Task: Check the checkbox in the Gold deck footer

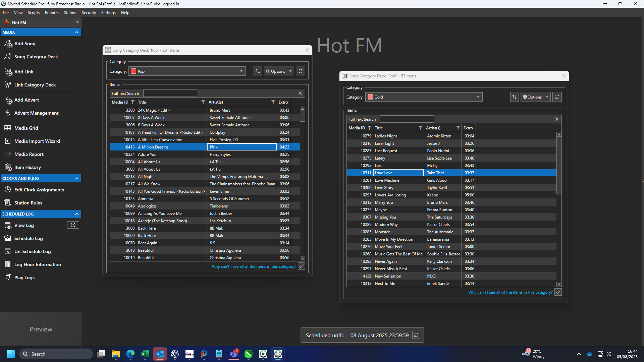Action: click(x=558, y=292)
